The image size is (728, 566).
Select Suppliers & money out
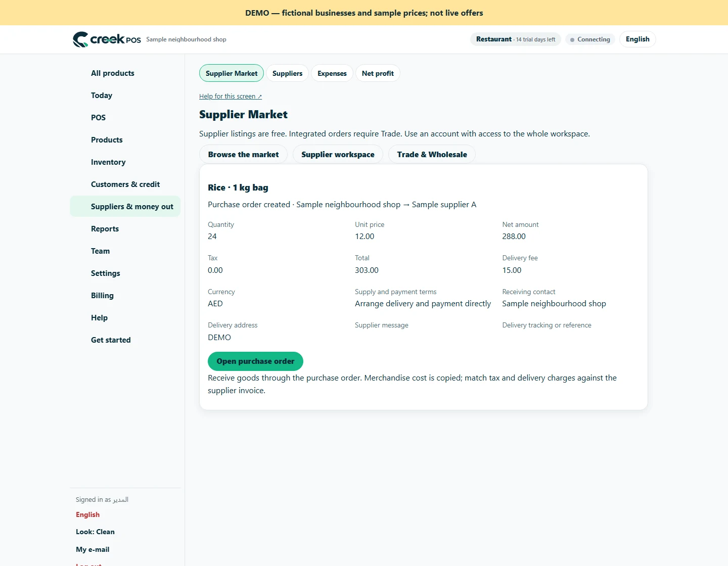click(125, 206)
